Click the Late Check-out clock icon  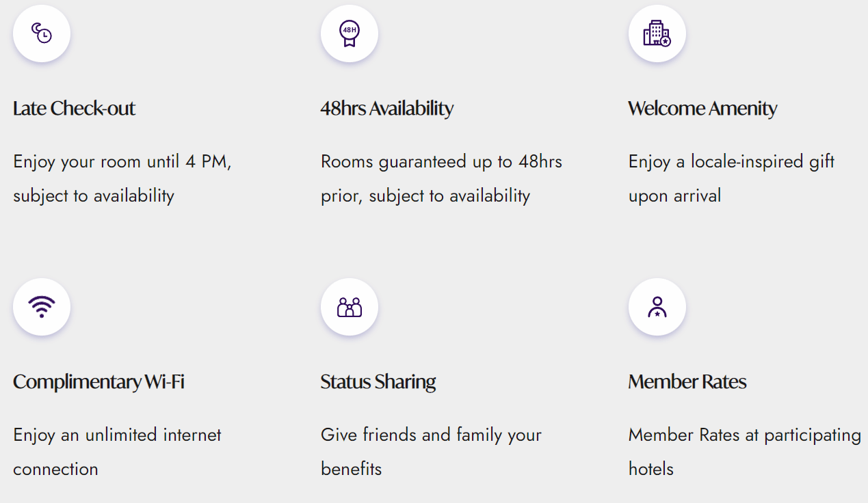click(x=42, y=33)
